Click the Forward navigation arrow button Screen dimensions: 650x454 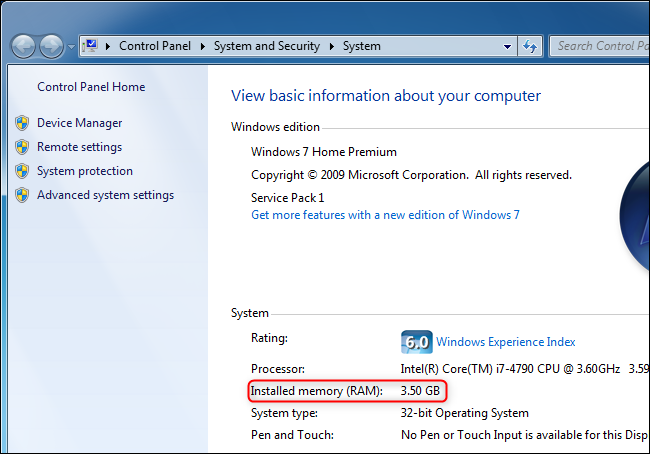pyautogui.click(x=51, y=46)
